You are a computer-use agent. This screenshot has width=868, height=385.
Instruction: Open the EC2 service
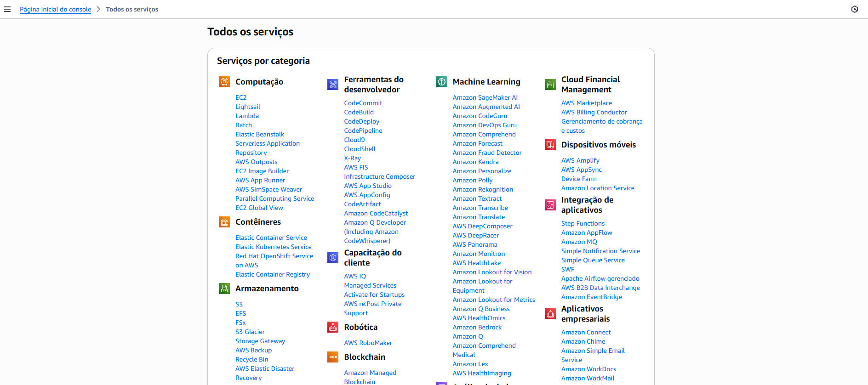pyautogui.click(x=241, y=97)
